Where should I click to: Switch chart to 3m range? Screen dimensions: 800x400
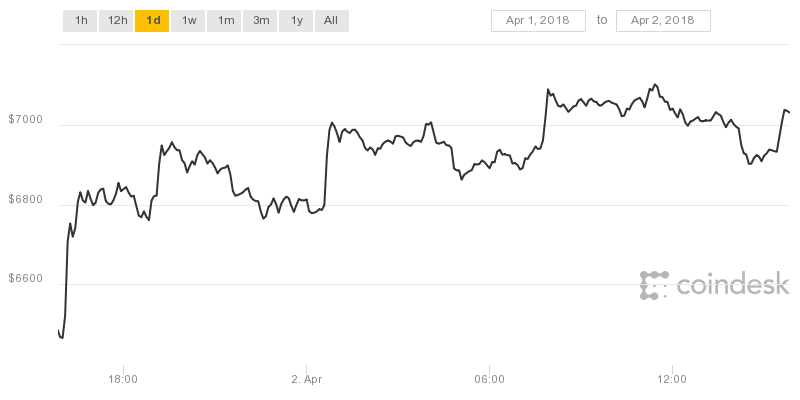point(261,21)
